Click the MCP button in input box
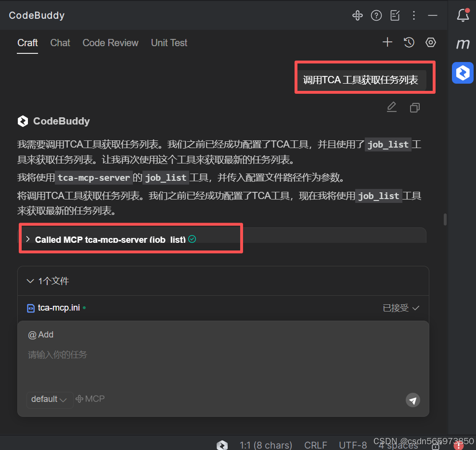Viewport: 476px width, 450px height. [x=90, y=399]
